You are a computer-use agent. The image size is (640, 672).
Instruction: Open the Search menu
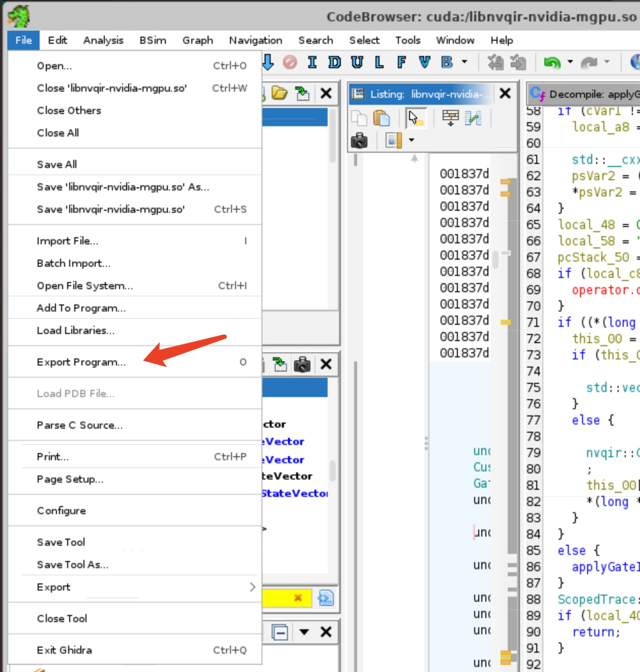(x=315, y=40)
